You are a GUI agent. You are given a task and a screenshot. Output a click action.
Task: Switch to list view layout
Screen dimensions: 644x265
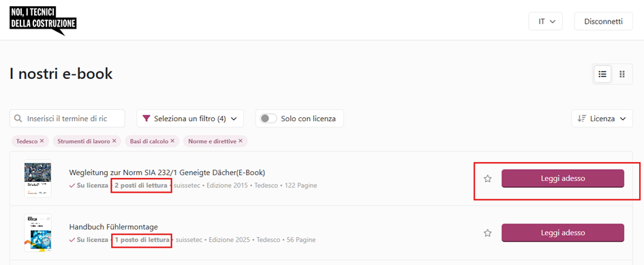(602, 74)
